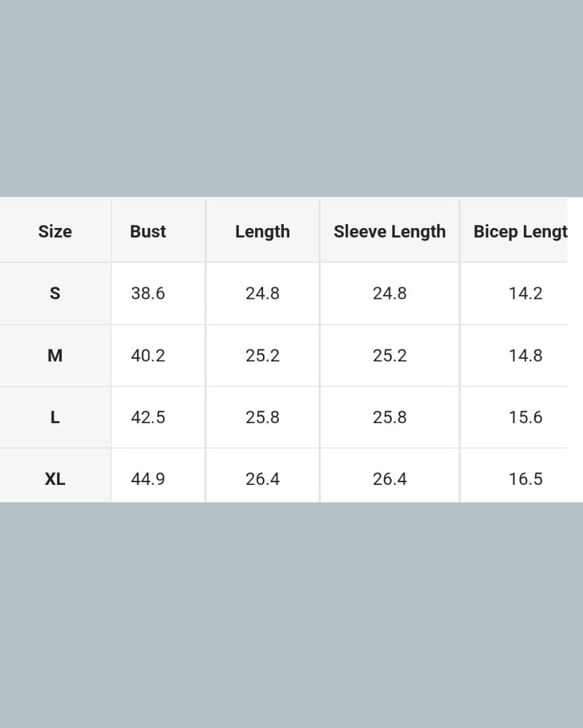Select the M size row label
The image size is (583, 728).
[55, 355]
